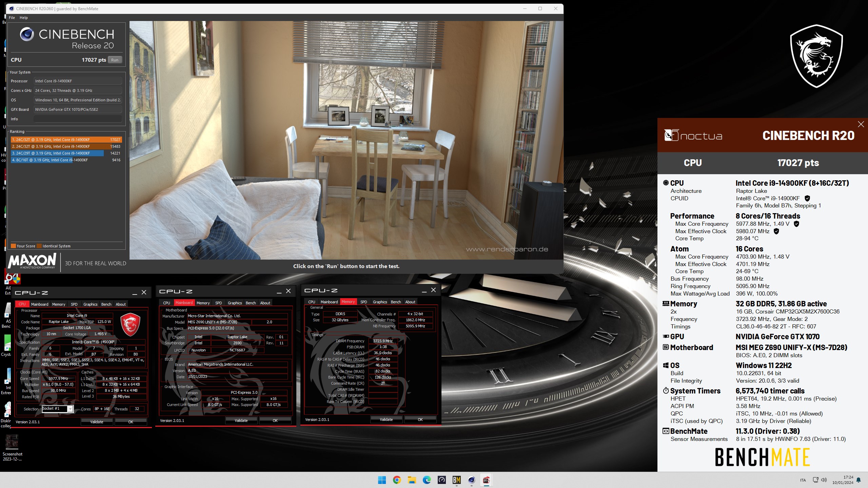The width and height of the screenshot is (868, 488).
Task: Click the Noctua logo in BenchMate panel
Action: click(x=693, y=136)
